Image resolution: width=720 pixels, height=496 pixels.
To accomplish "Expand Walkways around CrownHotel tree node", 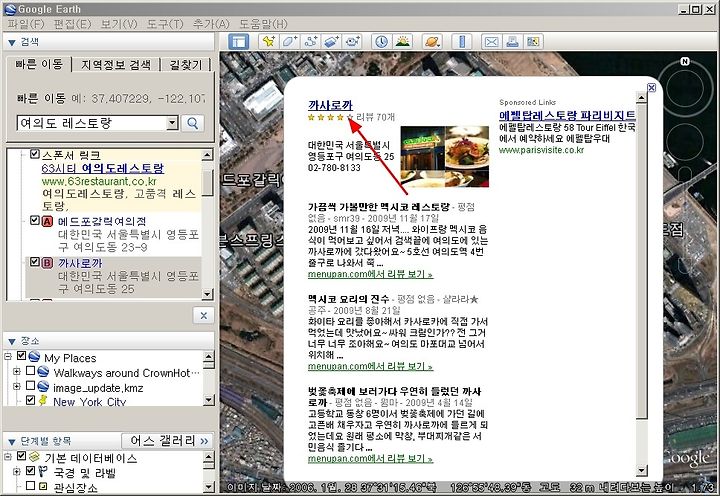I will (x=17, y=371).
